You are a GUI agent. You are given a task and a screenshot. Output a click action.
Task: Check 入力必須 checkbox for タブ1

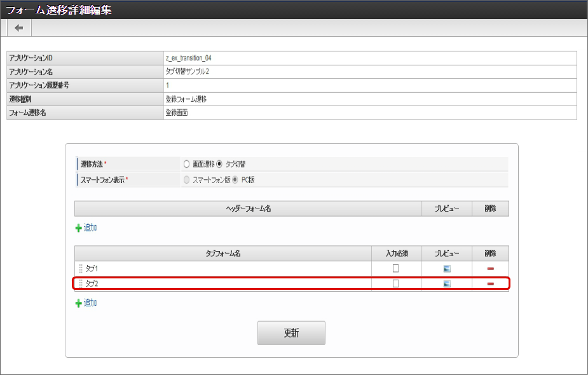pyautogui.click(x=395, y=268)
